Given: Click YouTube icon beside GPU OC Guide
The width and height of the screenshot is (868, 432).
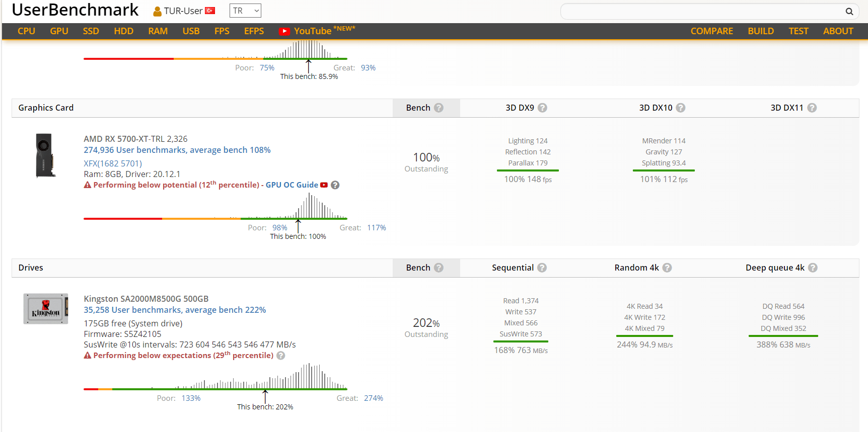Looking at the screenshot, I should [324, 185].
